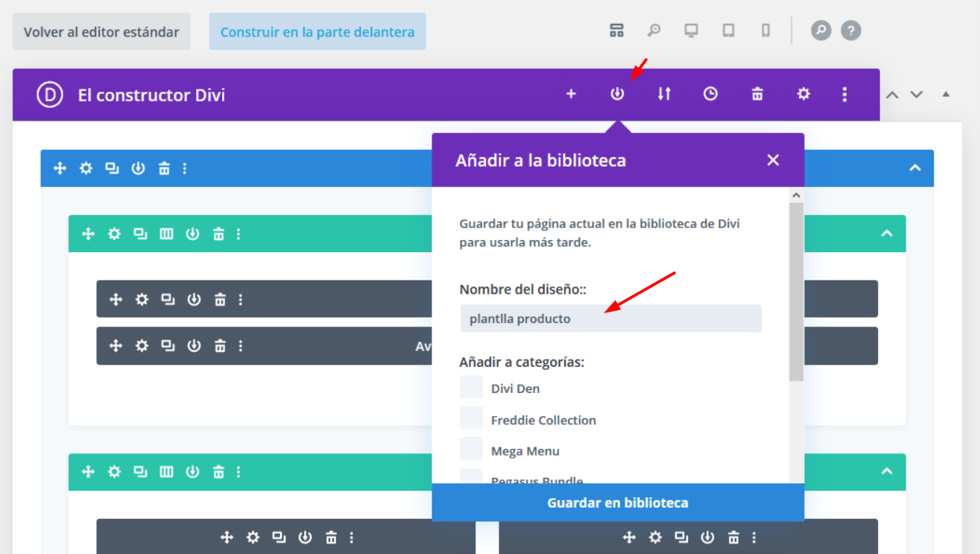Select phone preview icon

click(765, 31)
